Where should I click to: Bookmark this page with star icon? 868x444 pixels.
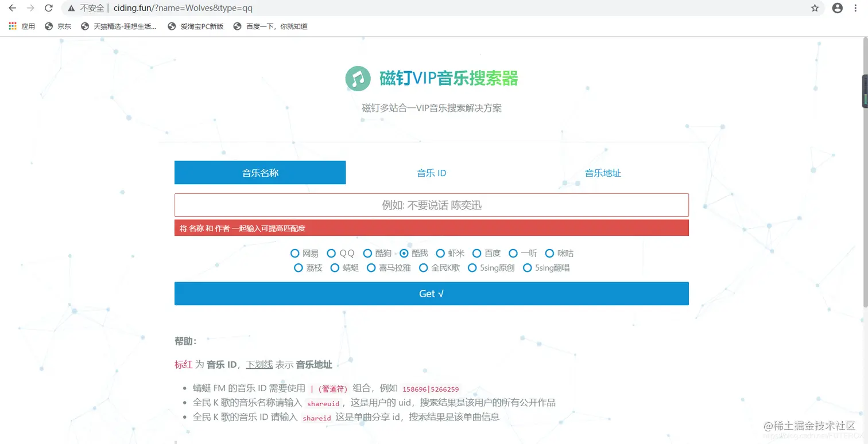pyautogui.click(x=815, y=8)
